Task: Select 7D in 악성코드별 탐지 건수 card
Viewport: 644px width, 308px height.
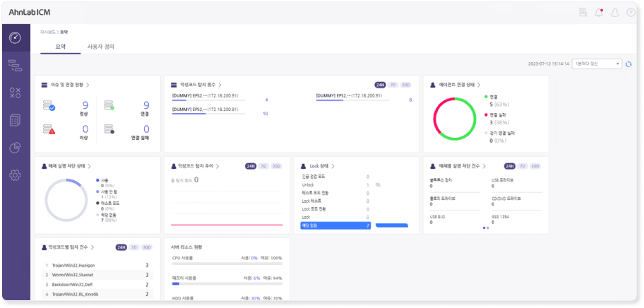Action: 134,248
